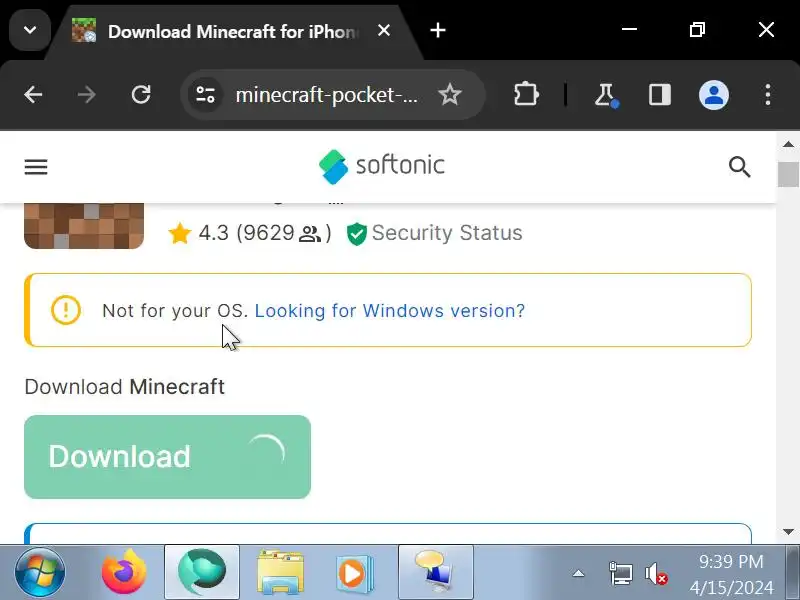Click the Minecraft app thumbnail

coord(84,226)
